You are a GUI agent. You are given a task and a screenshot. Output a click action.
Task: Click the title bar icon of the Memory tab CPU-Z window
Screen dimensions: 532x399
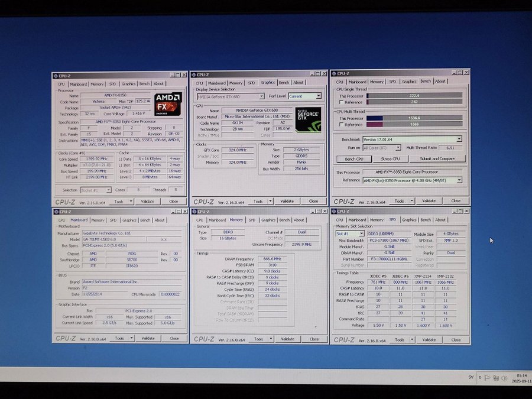[x=194, y=212]
